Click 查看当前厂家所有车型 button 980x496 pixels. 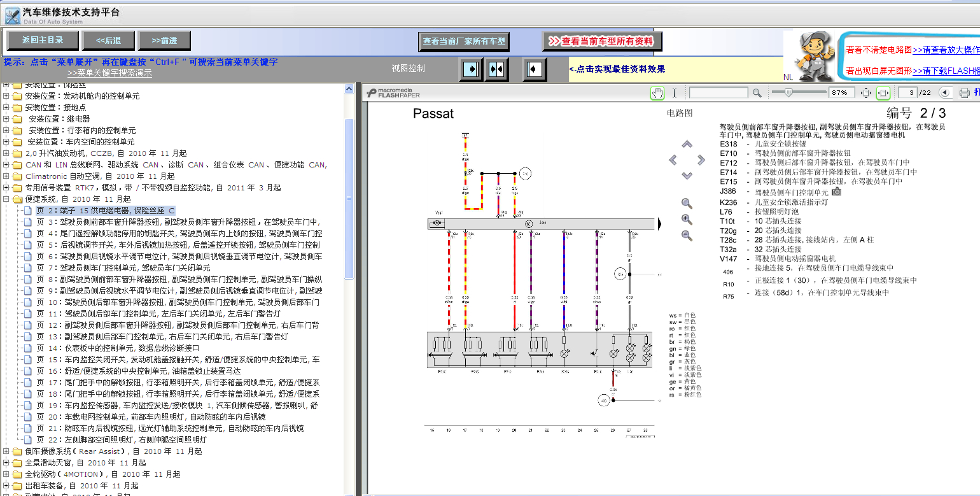point(464,41)
